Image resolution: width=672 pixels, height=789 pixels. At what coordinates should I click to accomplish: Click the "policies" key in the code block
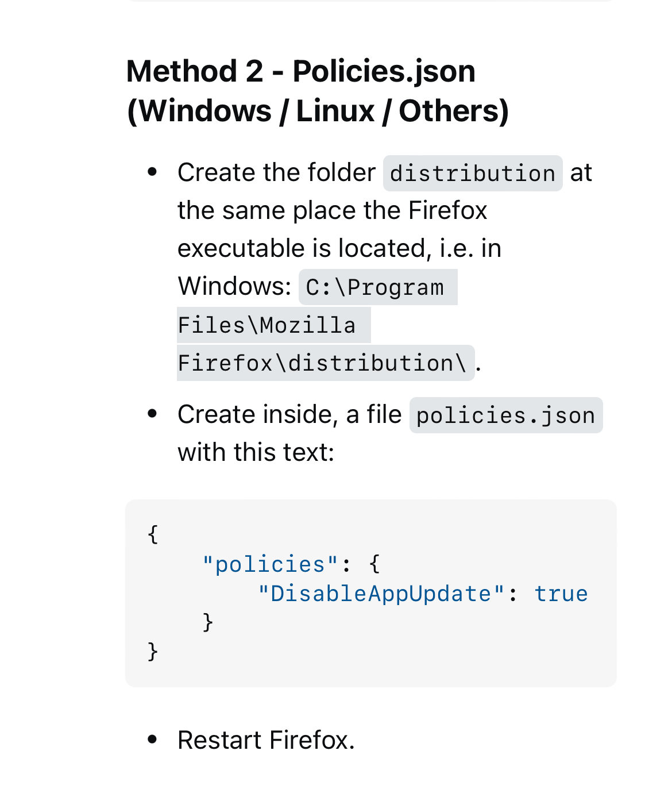click(x=270, y=564)
